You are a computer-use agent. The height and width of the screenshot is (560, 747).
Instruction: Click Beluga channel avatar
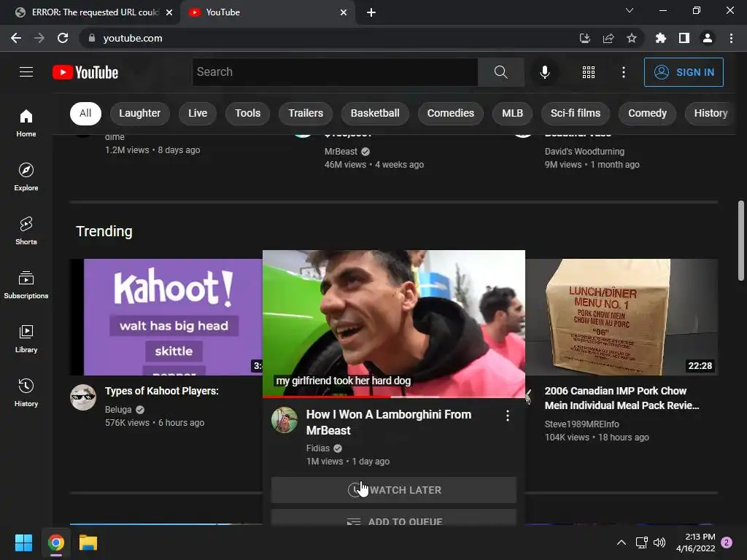pos(83,397)
